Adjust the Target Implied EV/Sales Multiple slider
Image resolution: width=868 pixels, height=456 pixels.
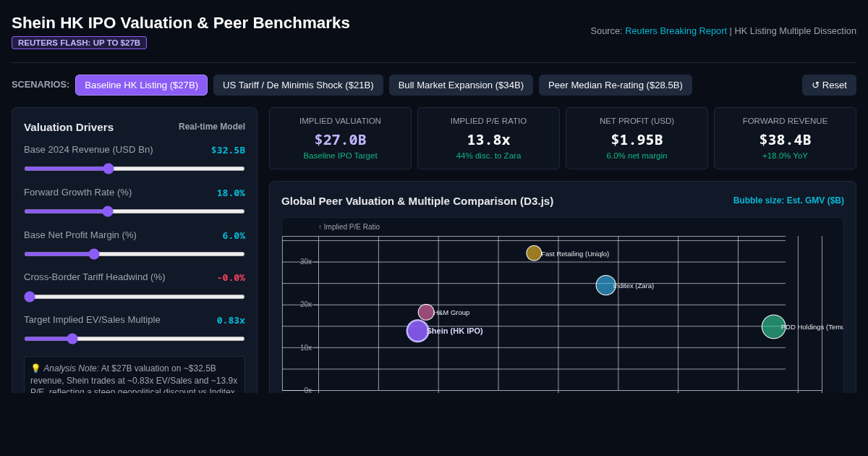135,339
